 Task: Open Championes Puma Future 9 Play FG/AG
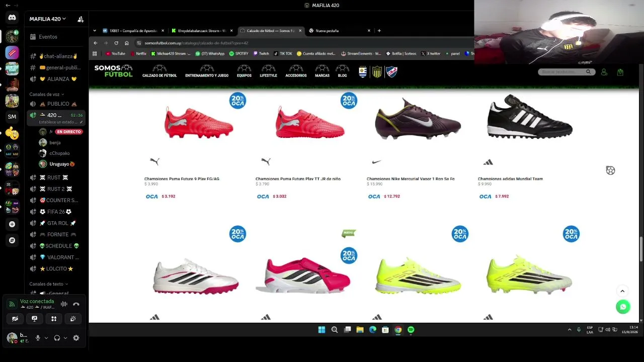182,179
